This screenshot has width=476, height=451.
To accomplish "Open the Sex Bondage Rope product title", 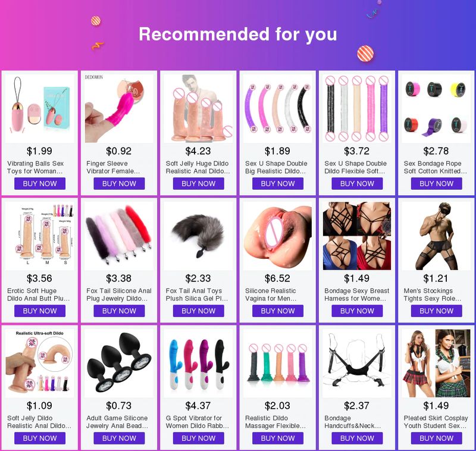I will 435,167.
